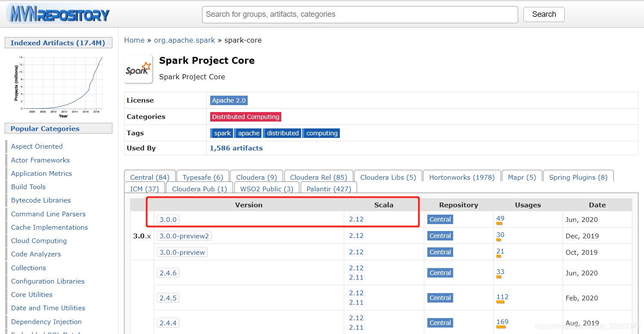Switch to the Typesafe (6) tab
Screen dimensions: 644x334
point(203,177)
